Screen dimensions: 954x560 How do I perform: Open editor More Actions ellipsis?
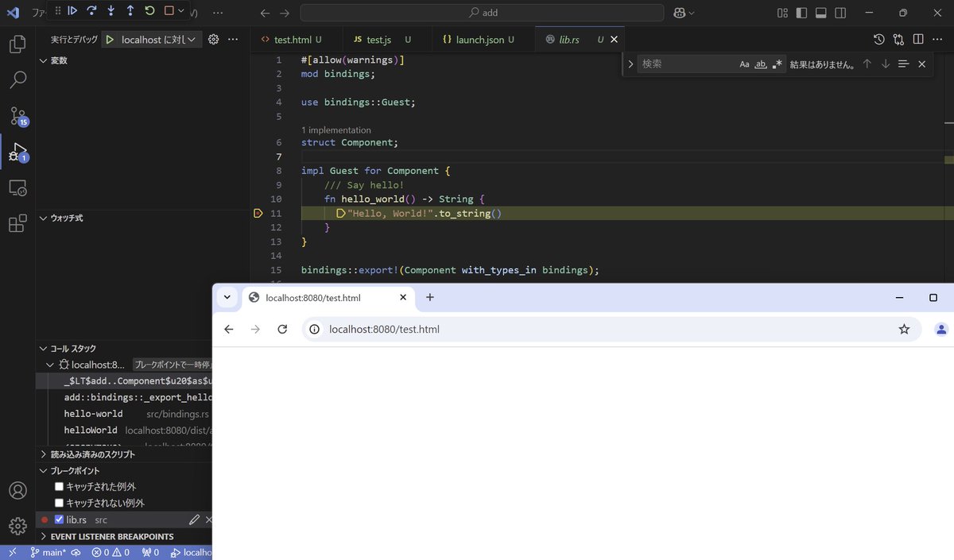point(937,40)
